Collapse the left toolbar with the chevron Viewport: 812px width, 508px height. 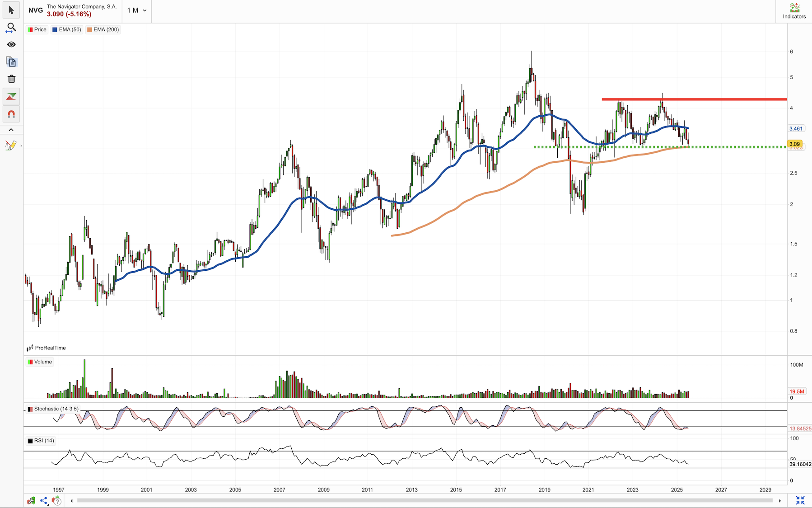[x=11, y=130]
